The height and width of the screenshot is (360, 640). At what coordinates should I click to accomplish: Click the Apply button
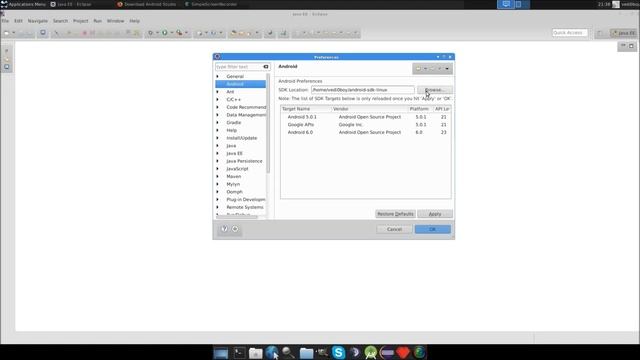435,214
